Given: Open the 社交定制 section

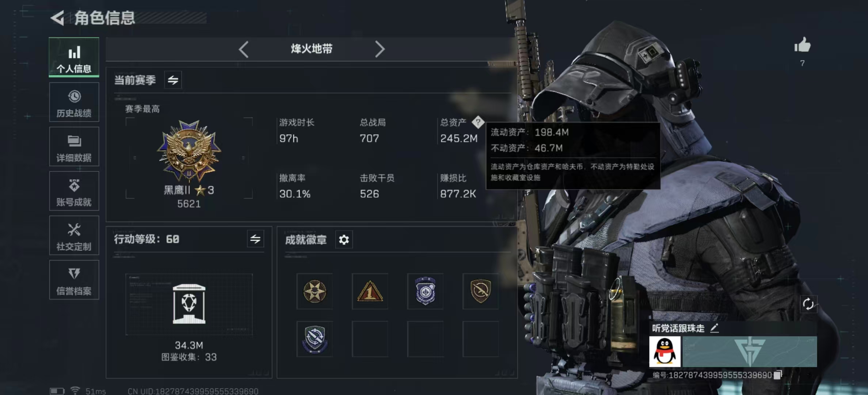Looking at the screenshot, I should 74,235.
